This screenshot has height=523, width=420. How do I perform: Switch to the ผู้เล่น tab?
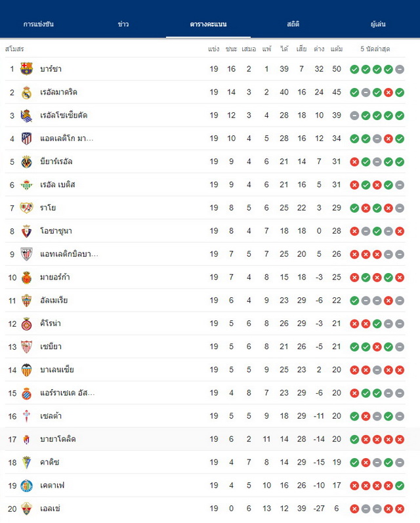378,24
